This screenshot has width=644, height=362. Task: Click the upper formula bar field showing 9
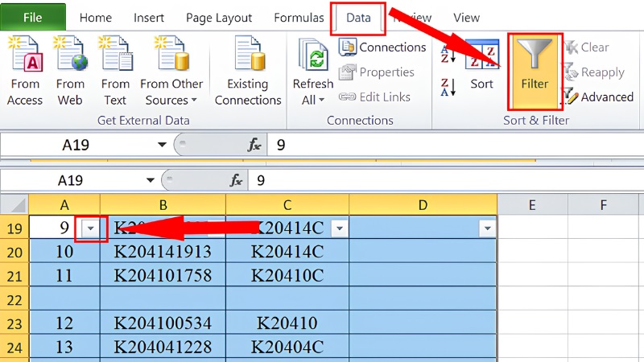(455, 145)
